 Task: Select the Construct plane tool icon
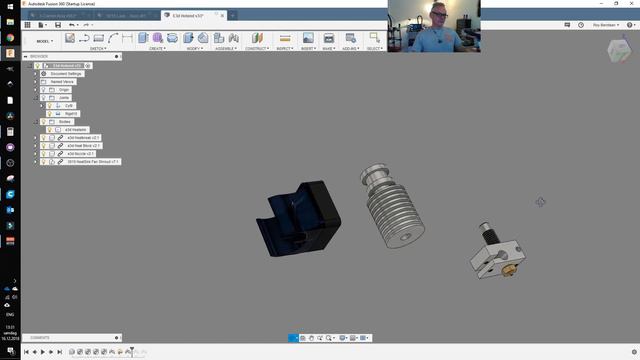tap(257, 38)
